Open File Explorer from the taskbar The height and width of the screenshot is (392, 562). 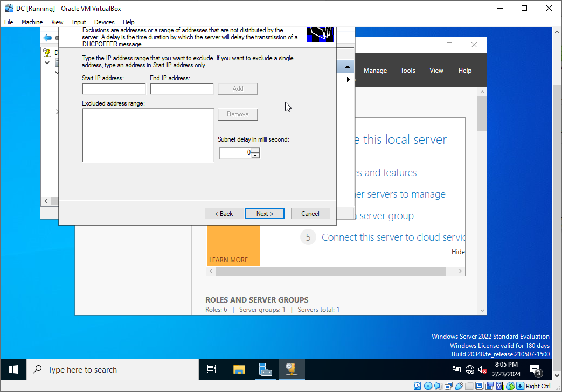[239, 369]
